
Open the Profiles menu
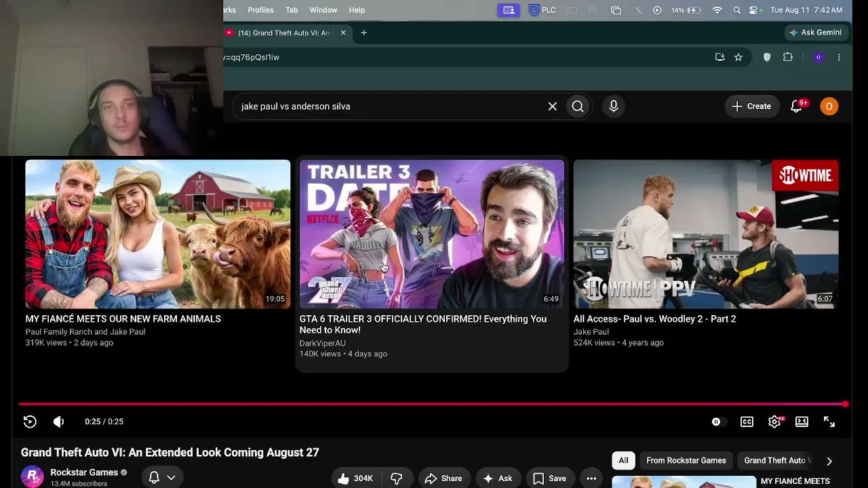260,10
